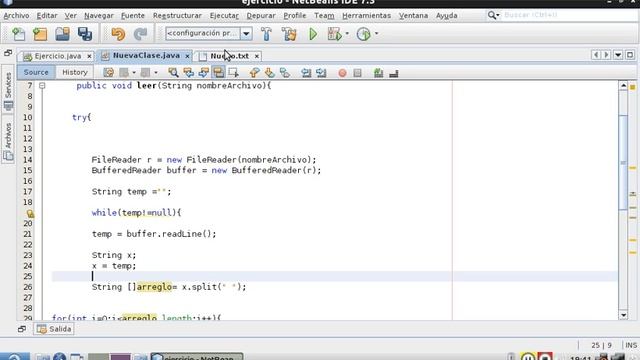This screenshot has width=640, height=360.
Task: Build the project with the hammer icon
Action: (266, 34)
